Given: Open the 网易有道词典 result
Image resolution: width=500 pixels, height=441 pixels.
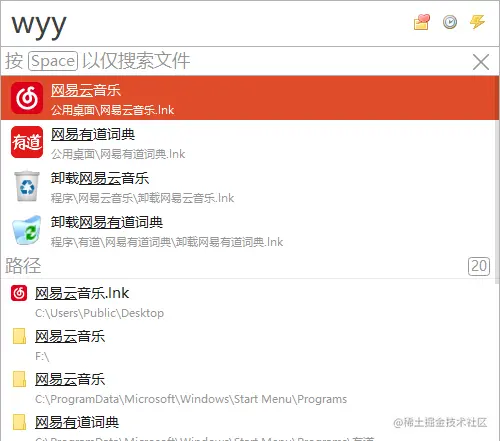Looking at the screenshot, I should (248, 143).
